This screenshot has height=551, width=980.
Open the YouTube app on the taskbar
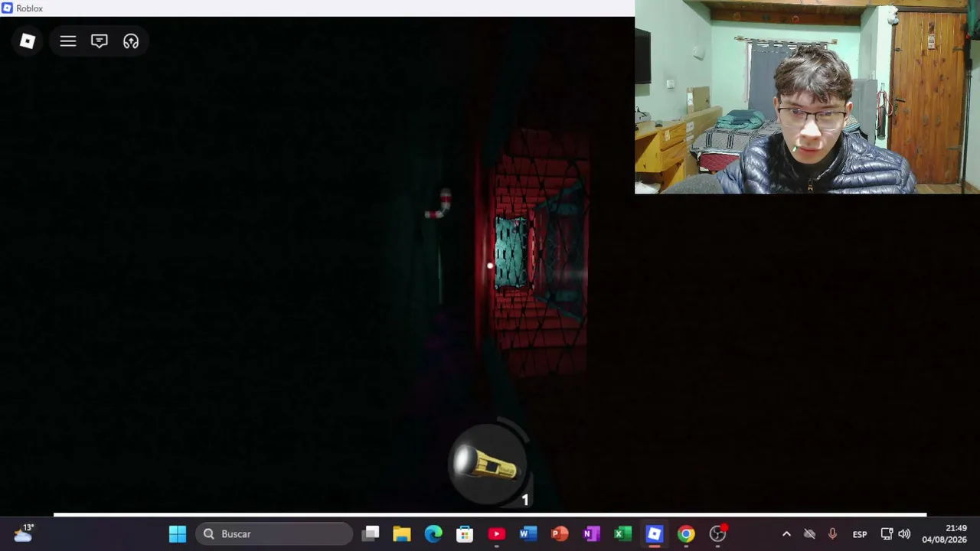[x=496, y=534]
